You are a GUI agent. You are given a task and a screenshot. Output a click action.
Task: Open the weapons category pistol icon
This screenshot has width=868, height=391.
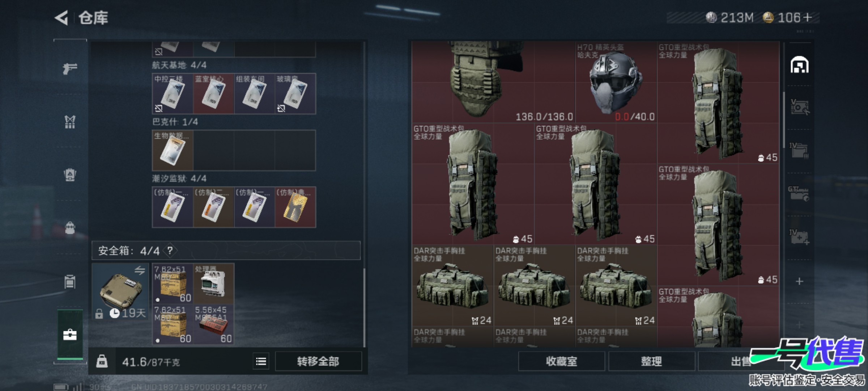pyautogui.click(x=70, y=68)
